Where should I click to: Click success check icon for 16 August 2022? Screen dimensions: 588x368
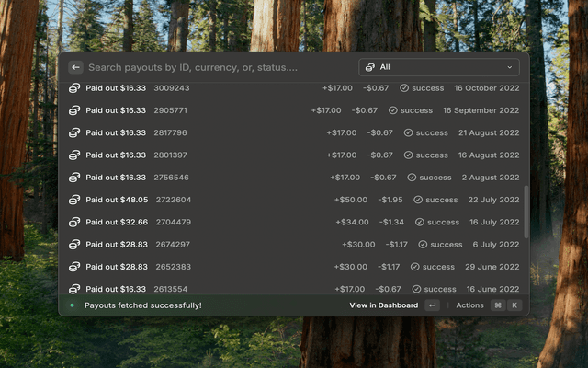[409, 155]
